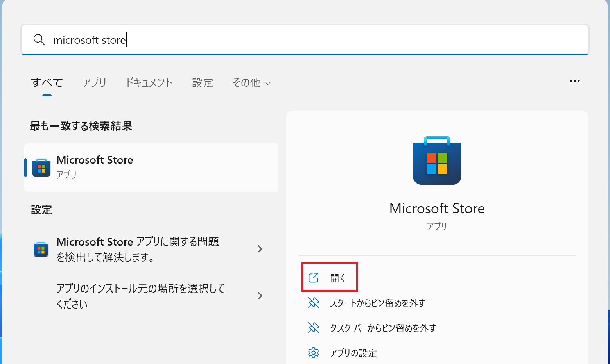This screenshot has width=610, height=364.
Task: Open Microsoft Store アプリに関する問題 troubleshooting result
Action: (x=151, y=249)
